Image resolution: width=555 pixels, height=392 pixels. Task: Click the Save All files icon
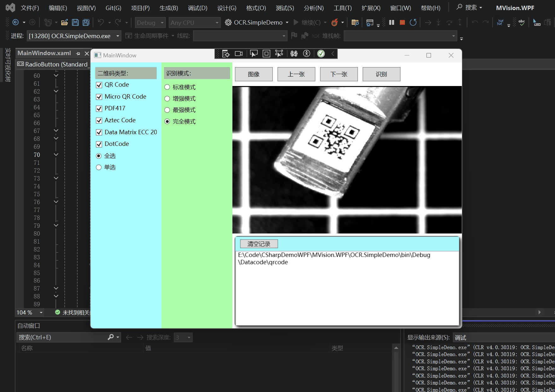(x=85, y=22)
